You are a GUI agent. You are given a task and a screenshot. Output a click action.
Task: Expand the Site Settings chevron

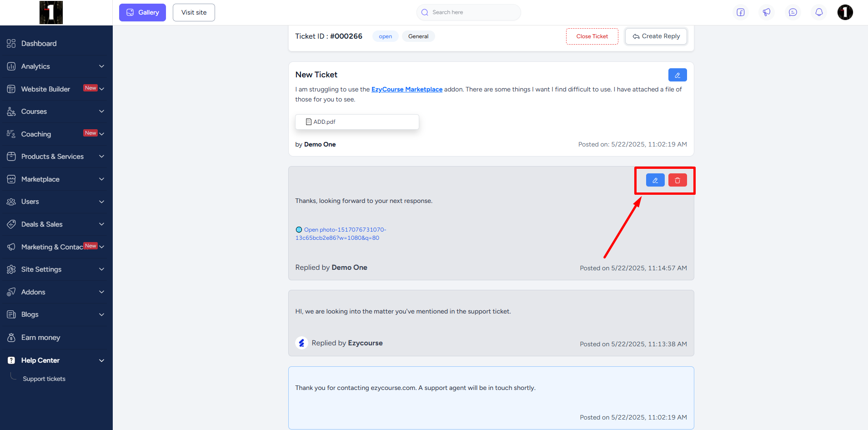point(101,269)
